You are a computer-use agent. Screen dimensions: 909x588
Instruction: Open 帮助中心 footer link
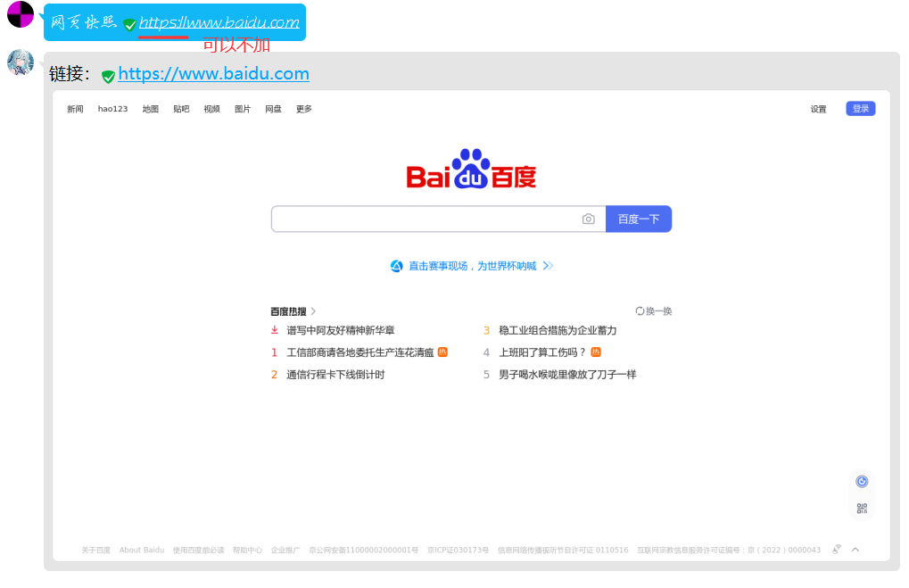click(247, 550)
